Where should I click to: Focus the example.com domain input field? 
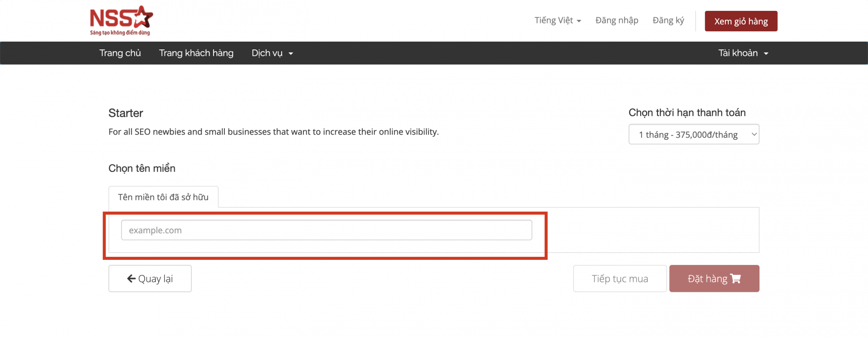pos(326,230)
